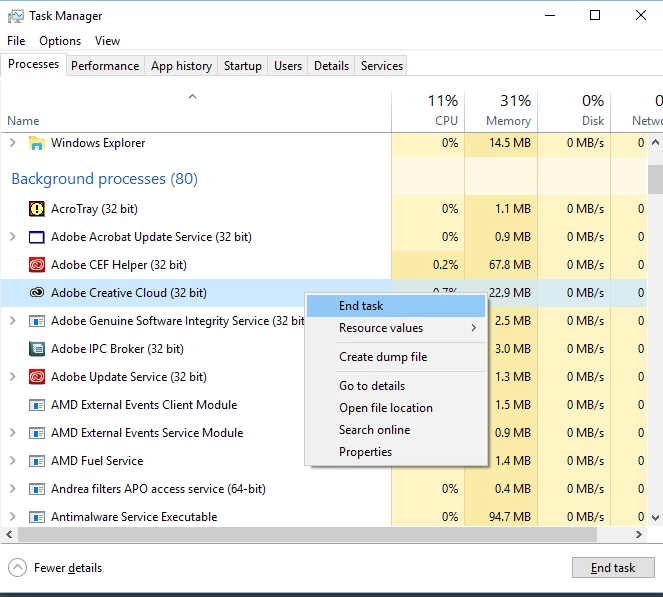Viewport: 663px width, 597px height.
Task: Expand the AMD Fuel Service row
Action: click(13, 461)
